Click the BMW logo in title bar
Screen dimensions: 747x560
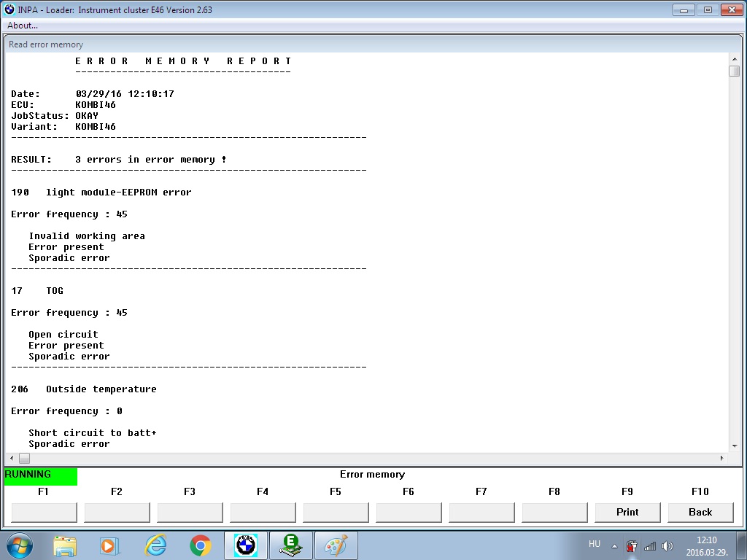coord(9,9)
